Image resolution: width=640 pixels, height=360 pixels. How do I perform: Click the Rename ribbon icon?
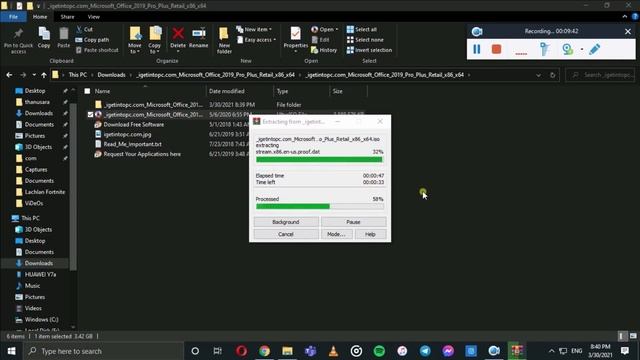click(199, 38)
